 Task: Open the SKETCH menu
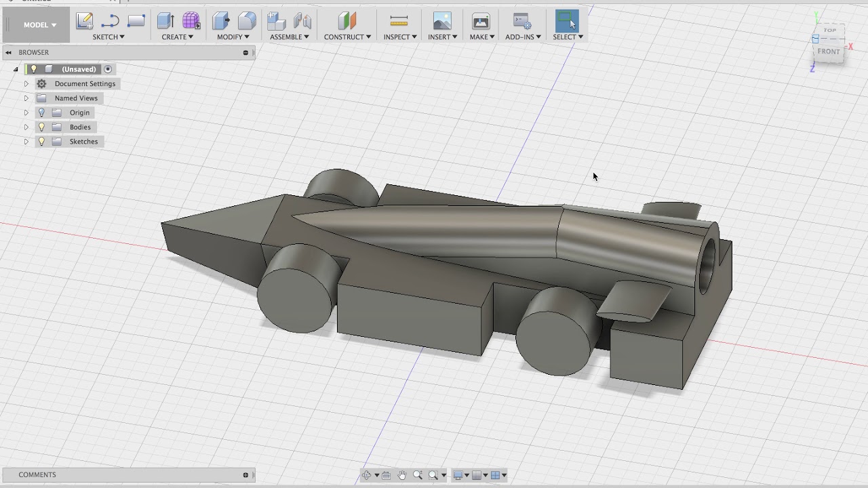coord(108,37)
